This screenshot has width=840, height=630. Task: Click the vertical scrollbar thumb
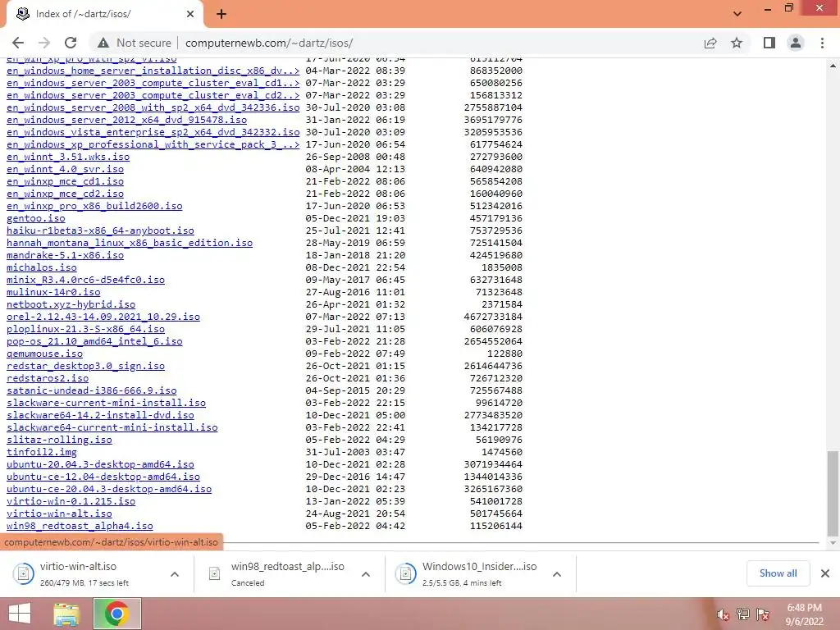click(x=833, y=493)
